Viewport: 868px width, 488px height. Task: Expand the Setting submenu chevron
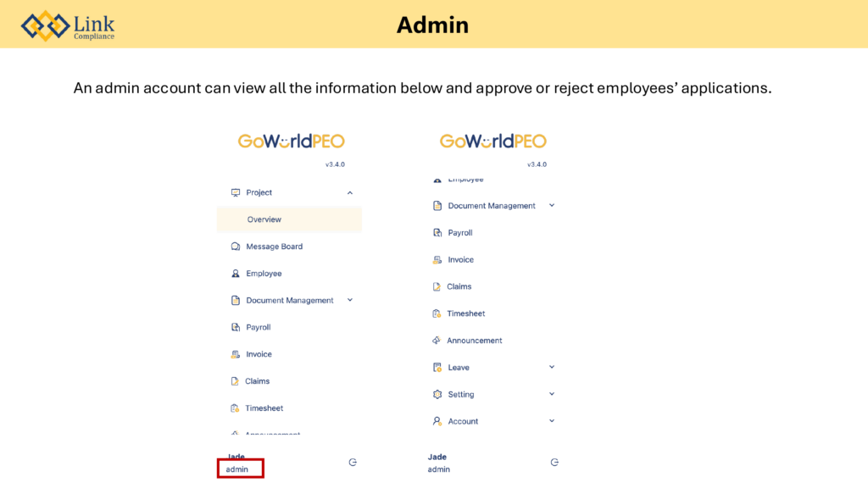point(552,394)
